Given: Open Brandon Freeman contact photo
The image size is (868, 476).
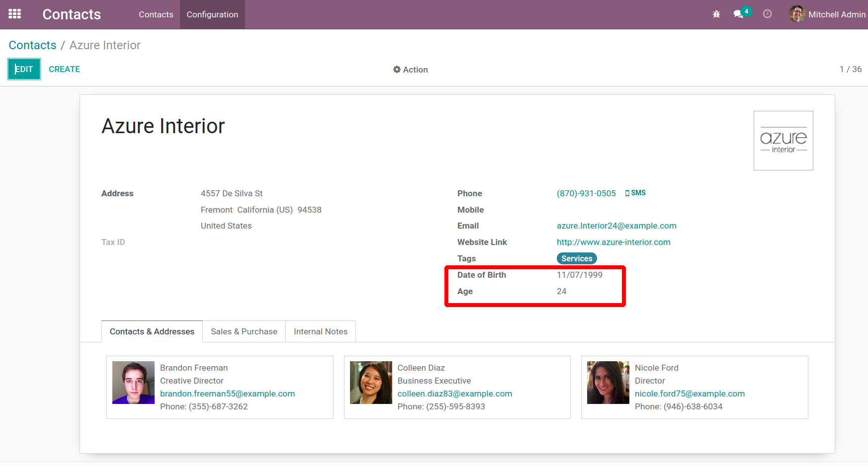Looking at the screenshot, I should [x=133, y=383].
